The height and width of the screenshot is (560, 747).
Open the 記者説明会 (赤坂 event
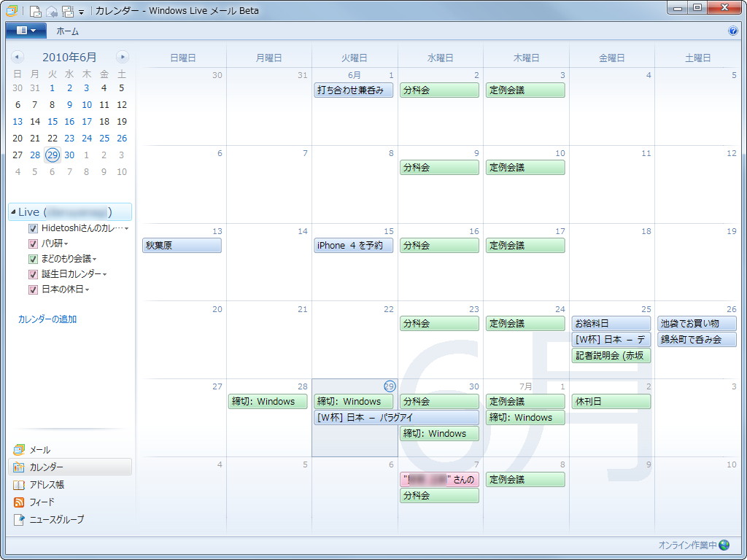tap(611, 356)
